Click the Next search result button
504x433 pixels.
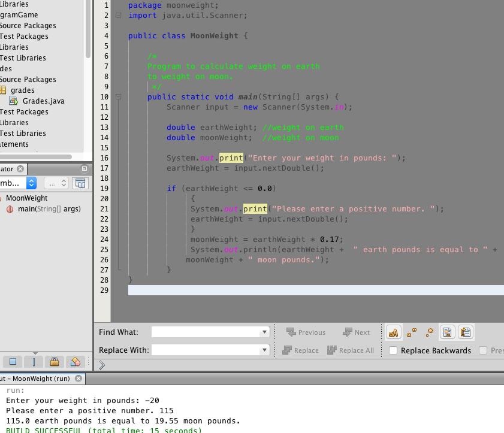click(356, 332)
